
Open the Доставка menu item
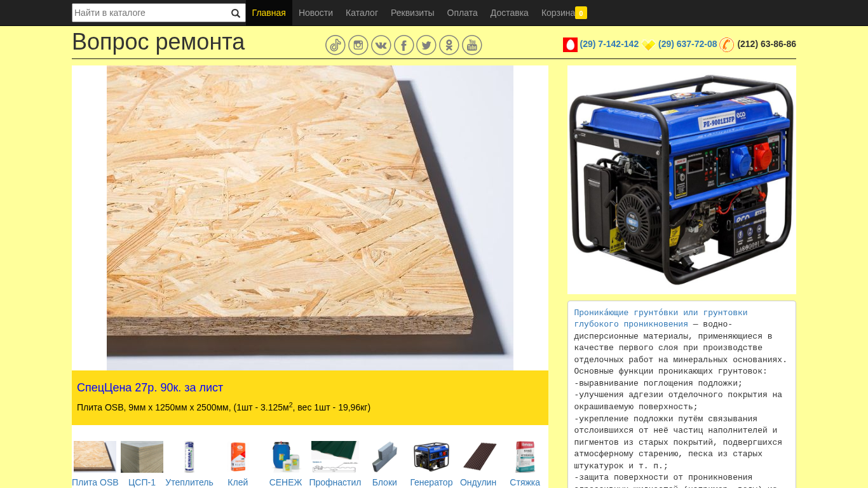[x=509, y=13]
